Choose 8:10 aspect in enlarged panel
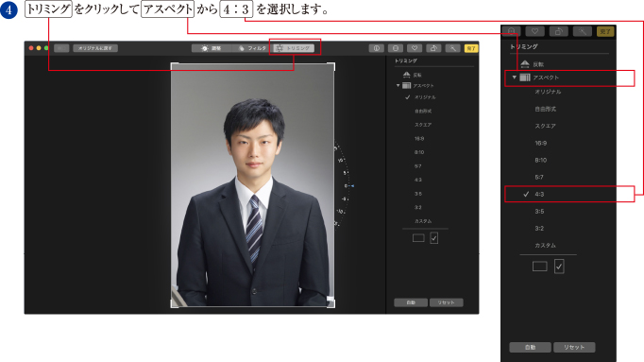Screen dimensions: 644x362 [540, 160]
